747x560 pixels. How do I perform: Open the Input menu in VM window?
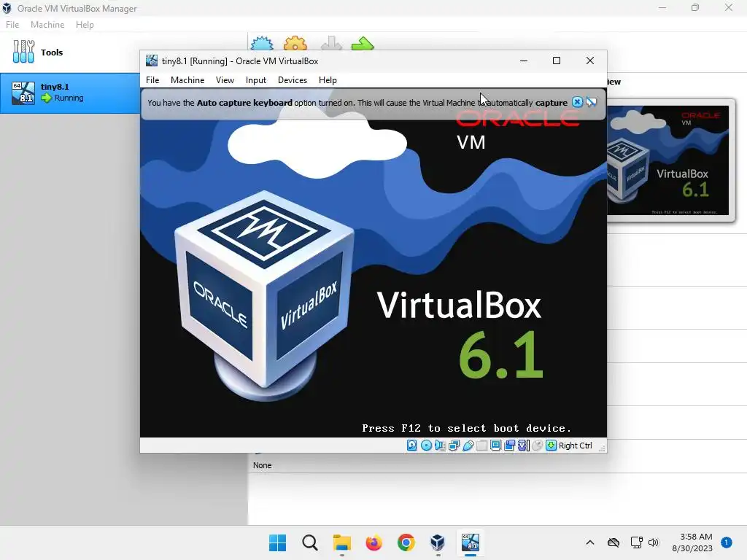click(x=256, y=80)
